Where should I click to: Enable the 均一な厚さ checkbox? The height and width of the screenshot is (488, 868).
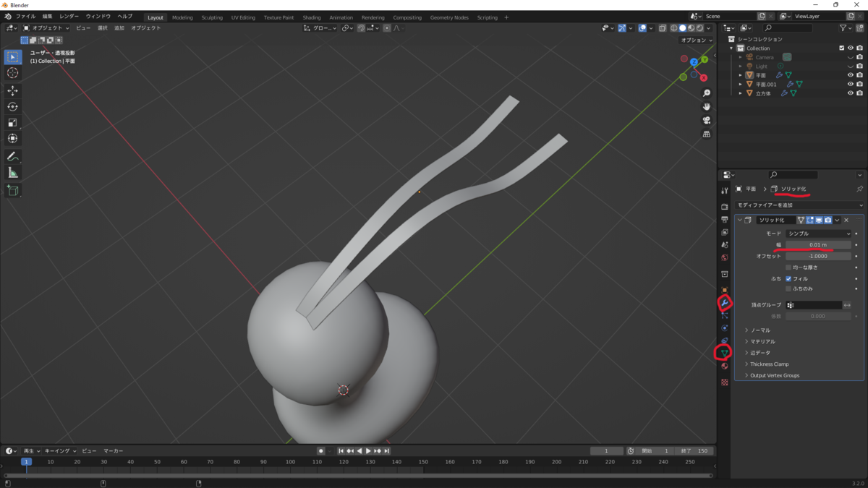[788, 267]
